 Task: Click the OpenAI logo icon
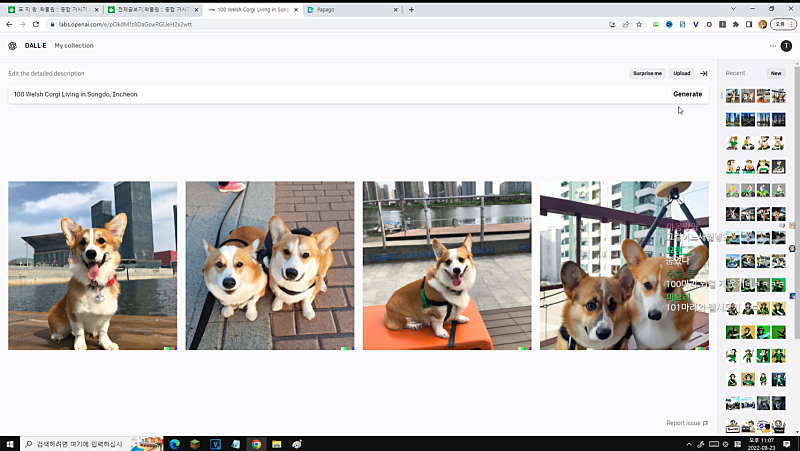click(x=12, y=46)
